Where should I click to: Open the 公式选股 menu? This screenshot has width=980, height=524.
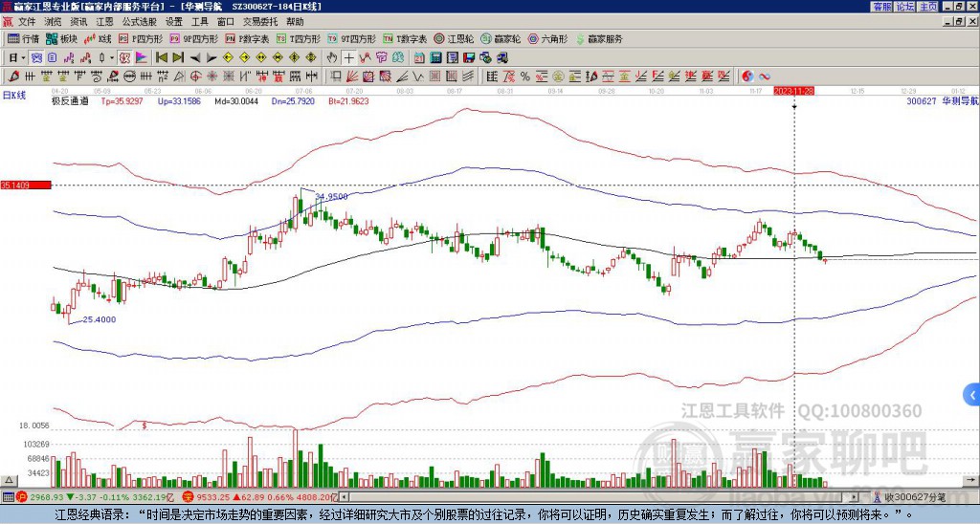tap(140, 22)
